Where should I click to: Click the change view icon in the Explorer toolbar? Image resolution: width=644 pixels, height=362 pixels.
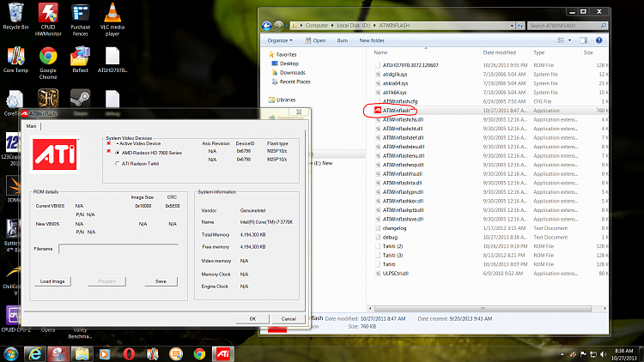[561, 40]
